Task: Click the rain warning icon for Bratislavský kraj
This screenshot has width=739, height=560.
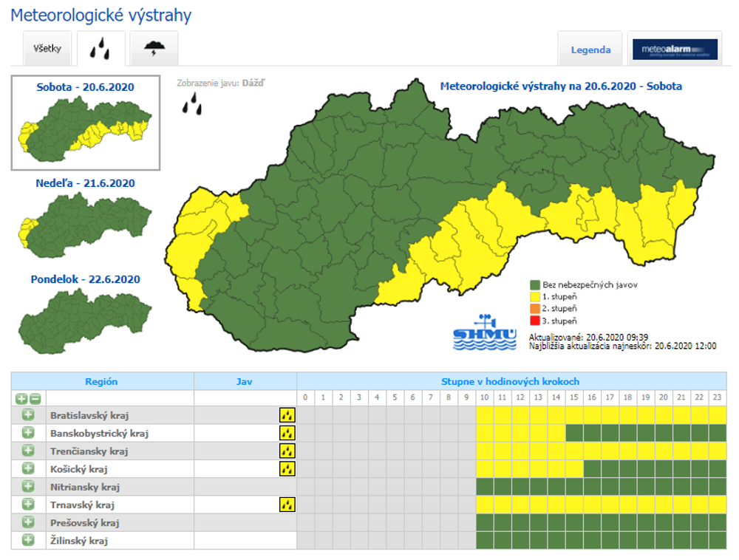Action: click(x=287, y=415)
